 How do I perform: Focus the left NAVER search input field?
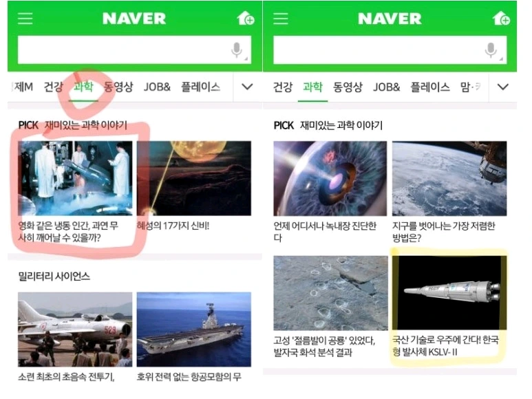(134, 50)
